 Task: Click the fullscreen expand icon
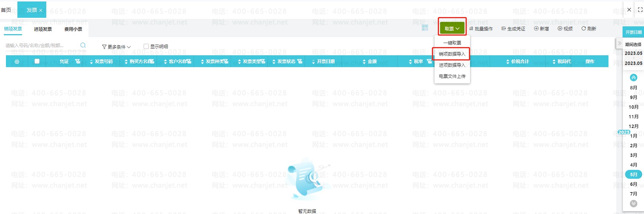pos(640,10)
